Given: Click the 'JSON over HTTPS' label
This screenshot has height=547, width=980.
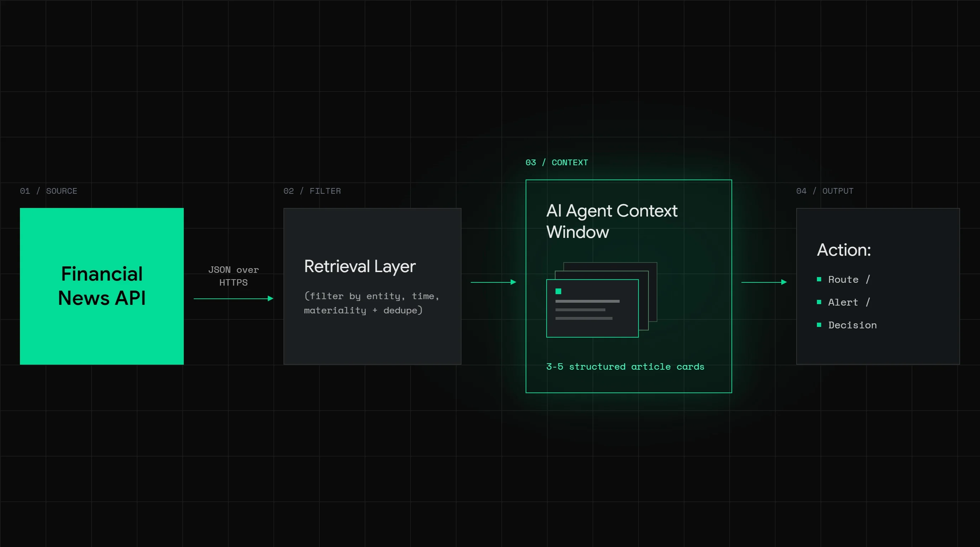Looking at the screenshot, I should (233, 276).
